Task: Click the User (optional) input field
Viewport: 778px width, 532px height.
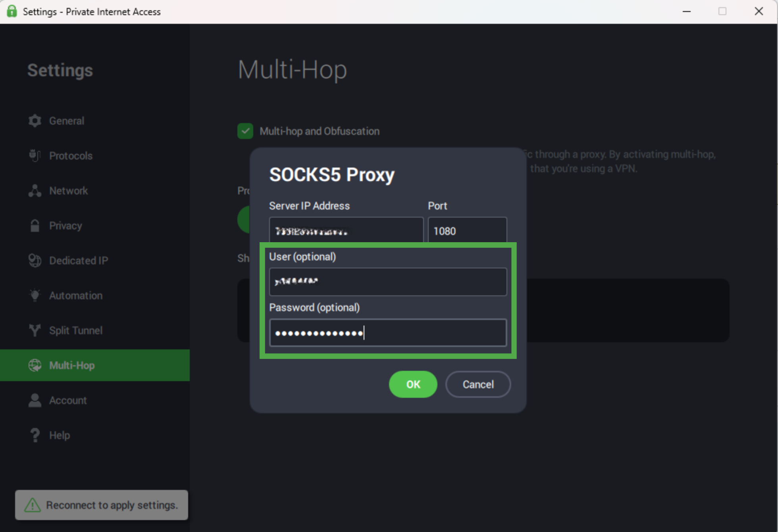Action: click(x=388, y=281)
